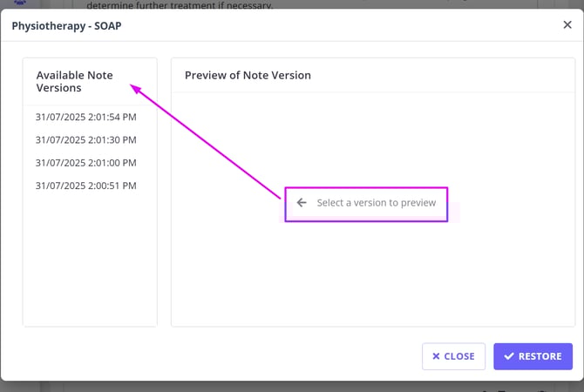Click the "Available Note Versions" heading
584x392 pixels.
coord(74,81)
